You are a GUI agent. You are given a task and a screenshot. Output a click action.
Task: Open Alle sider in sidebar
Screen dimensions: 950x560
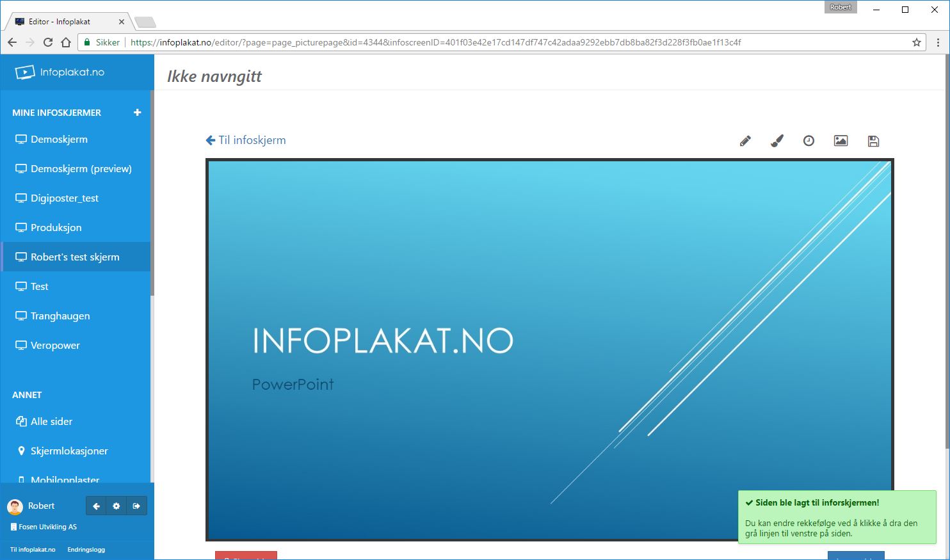(51, 422)
